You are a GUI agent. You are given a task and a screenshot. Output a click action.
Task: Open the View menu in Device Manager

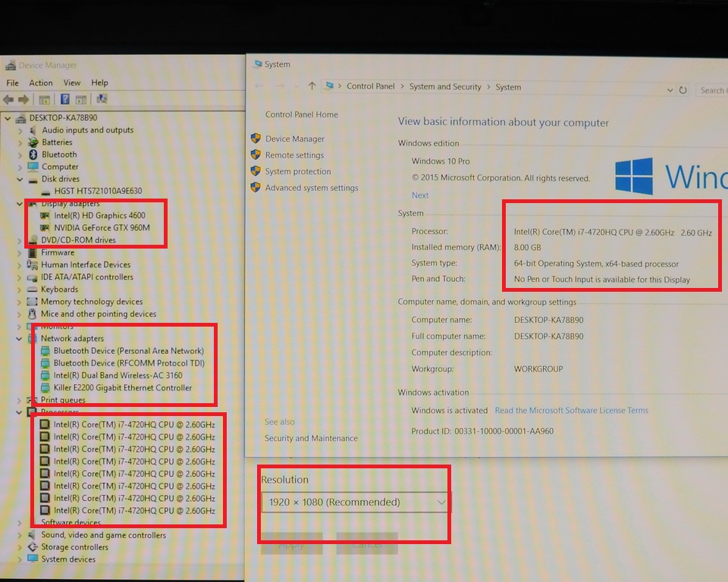(72, 83)
